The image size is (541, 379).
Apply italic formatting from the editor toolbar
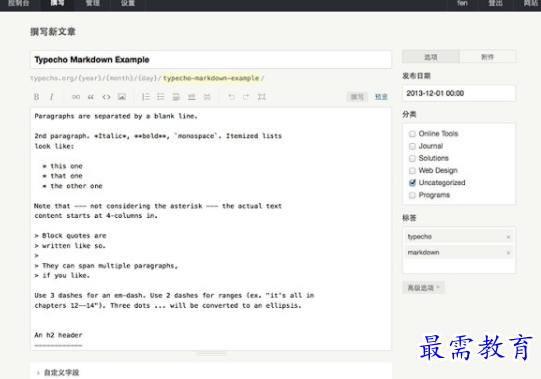point(51,97)
